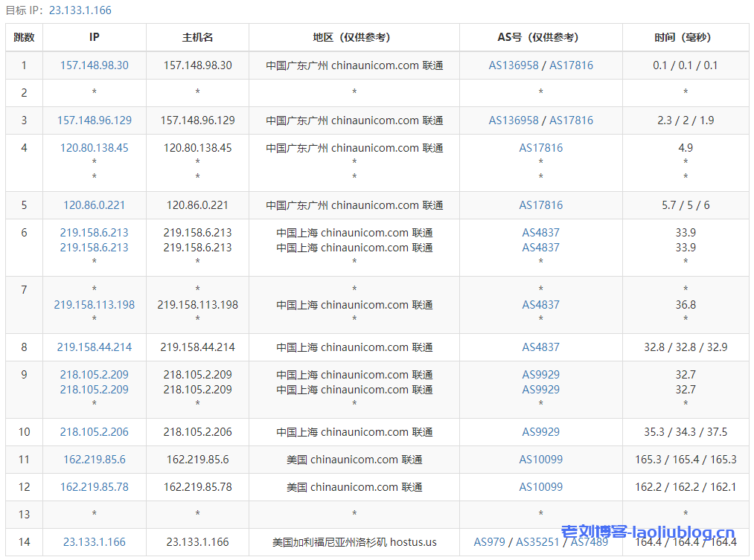This screenshot has height=560, width=754.
Task: Click the blue 218.105.2.206 IP link
Action: point(95,432)
